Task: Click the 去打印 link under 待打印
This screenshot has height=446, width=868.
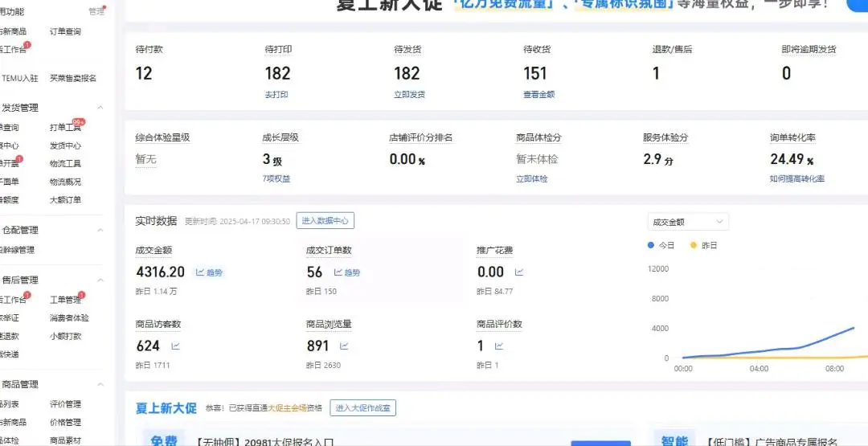Action: pos(276,95)
